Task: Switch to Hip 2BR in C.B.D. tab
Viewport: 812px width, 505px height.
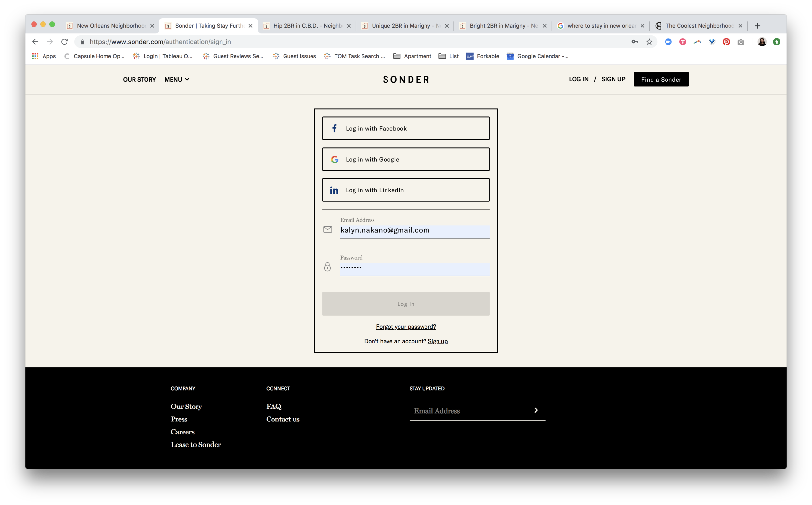Action: 307,26
